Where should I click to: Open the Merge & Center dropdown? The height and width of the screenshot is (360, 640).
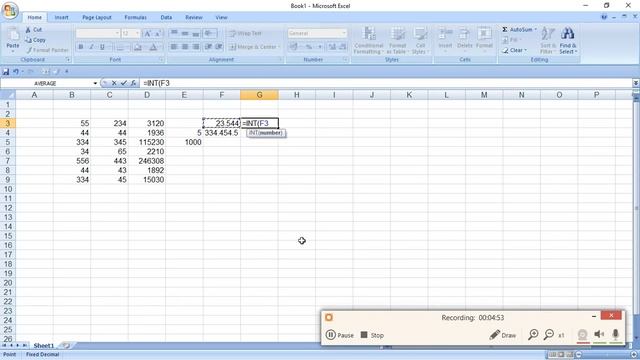point(280,47)
